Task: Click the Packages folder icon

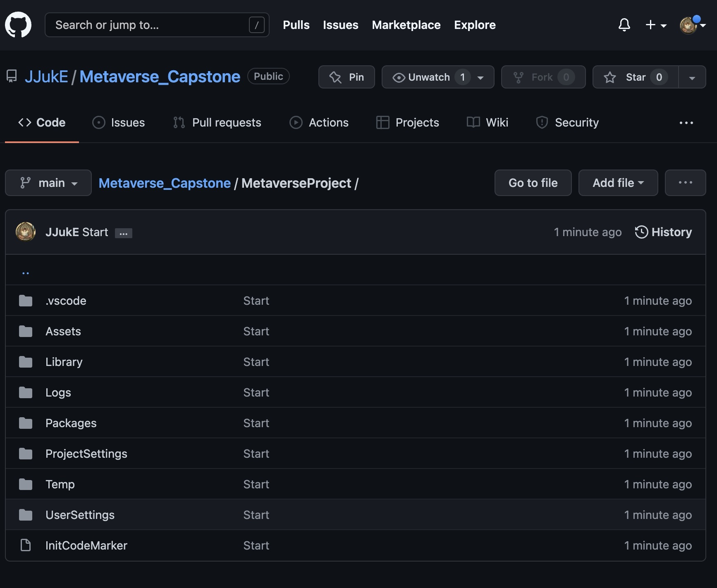Action: click(x=26, y=423)
